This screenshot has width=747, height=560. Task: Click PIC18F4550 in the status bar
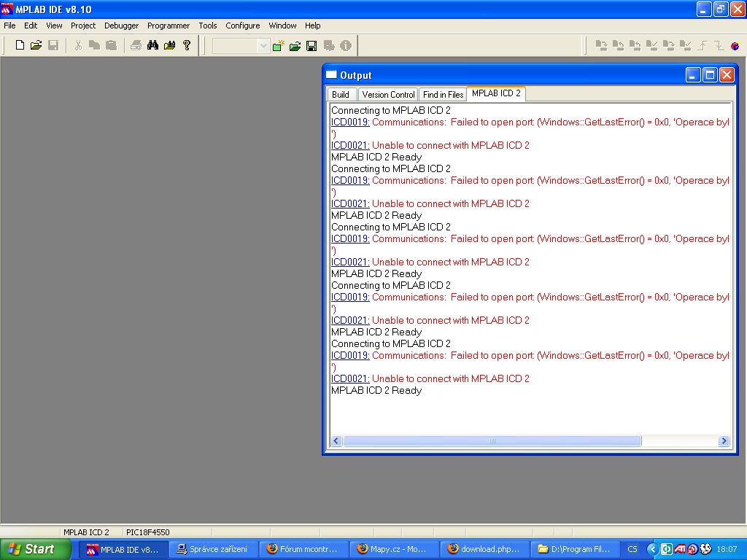click(x=147, y=532)
